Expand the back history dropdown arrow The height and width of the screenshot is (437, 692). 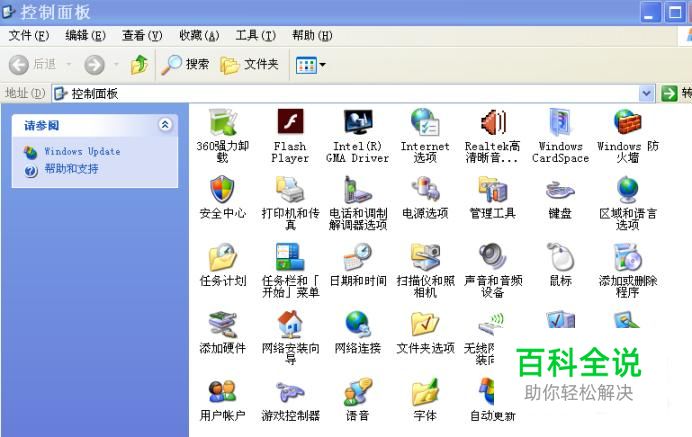tap(68, 65)
